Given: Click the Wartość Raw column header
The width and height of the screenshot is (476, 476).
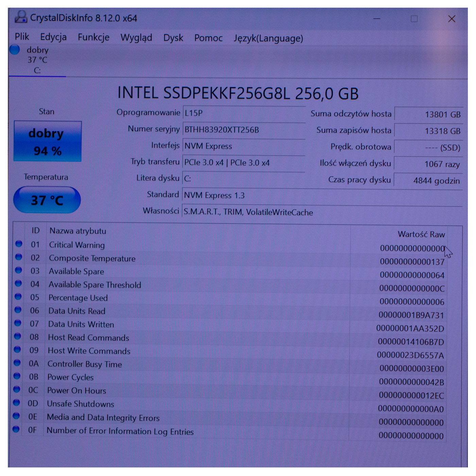Looking at the screenshot, I should [x=421, y=234].
